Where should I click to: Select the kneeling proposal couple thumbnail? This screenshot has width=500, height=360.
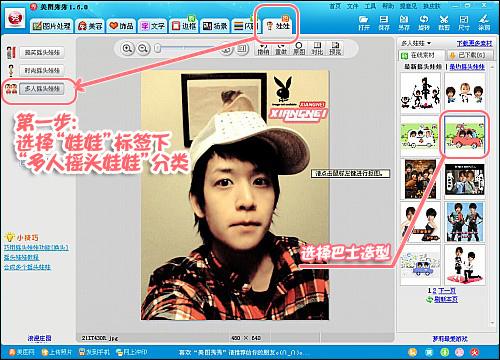464,265
